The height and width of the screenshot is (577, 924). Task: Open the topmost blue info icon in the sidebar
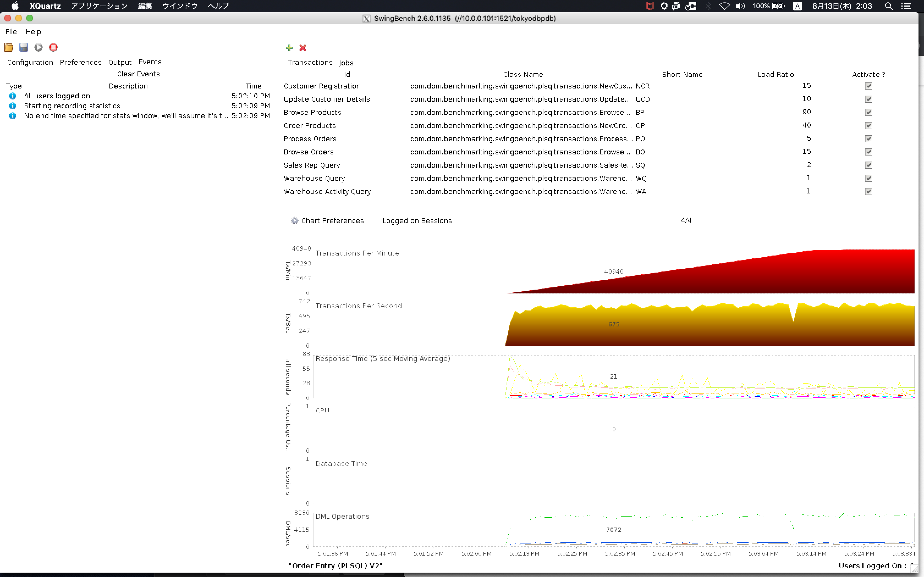(13, 96)
